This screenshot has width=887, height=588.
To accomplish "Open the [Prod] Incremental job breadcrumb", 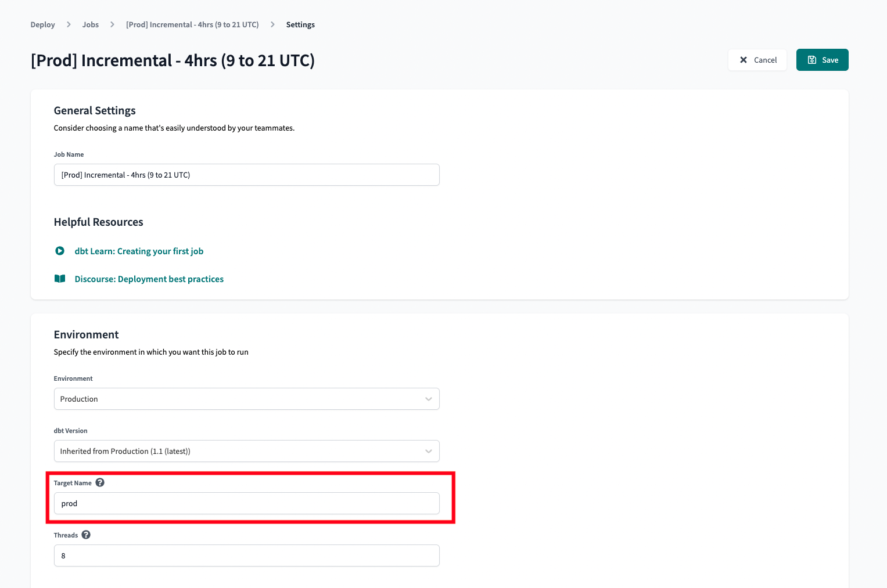I will pyautogui.click(x=192, y=24).
